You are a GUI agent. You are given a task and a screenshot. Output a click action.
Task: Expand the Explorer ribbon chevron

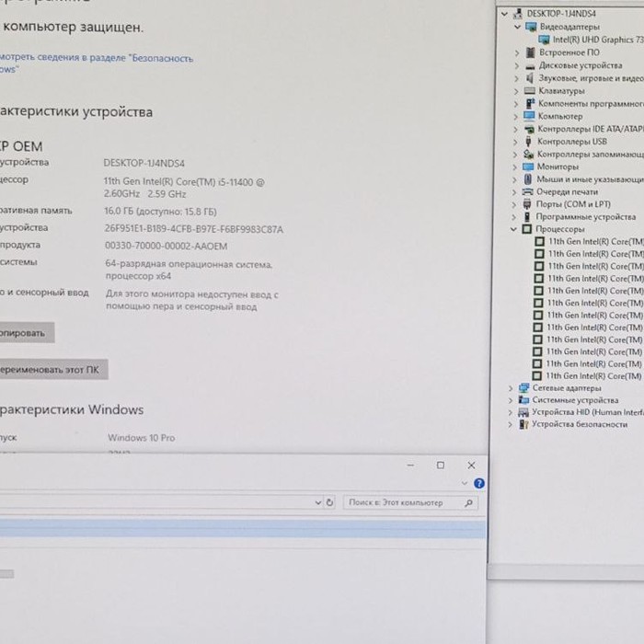[x=465, y=483]
